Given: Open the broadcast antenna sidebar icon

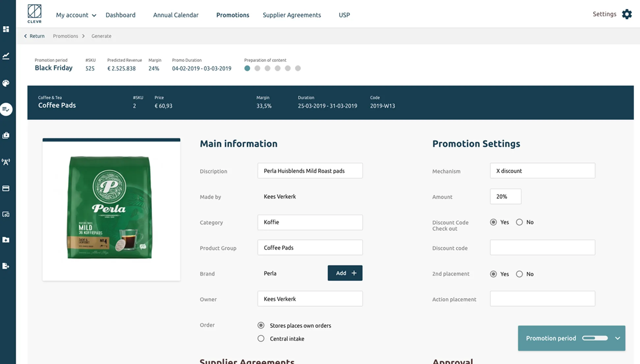Looking at the screenshot, I should tap(6, 162).
